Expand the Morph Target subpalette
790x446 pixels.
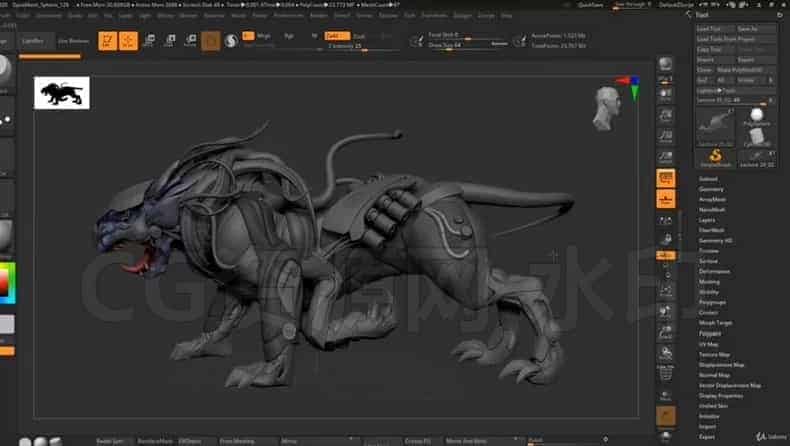point(715,323)
